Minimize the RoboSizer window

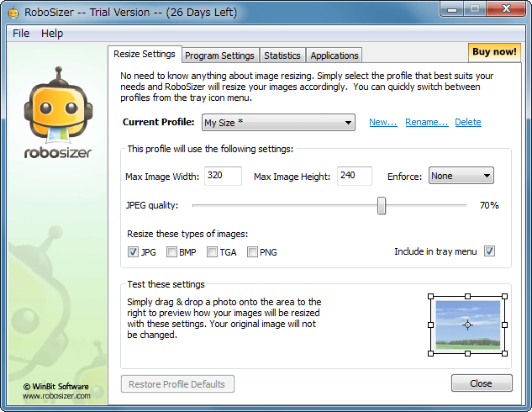[x=451, y=8]
